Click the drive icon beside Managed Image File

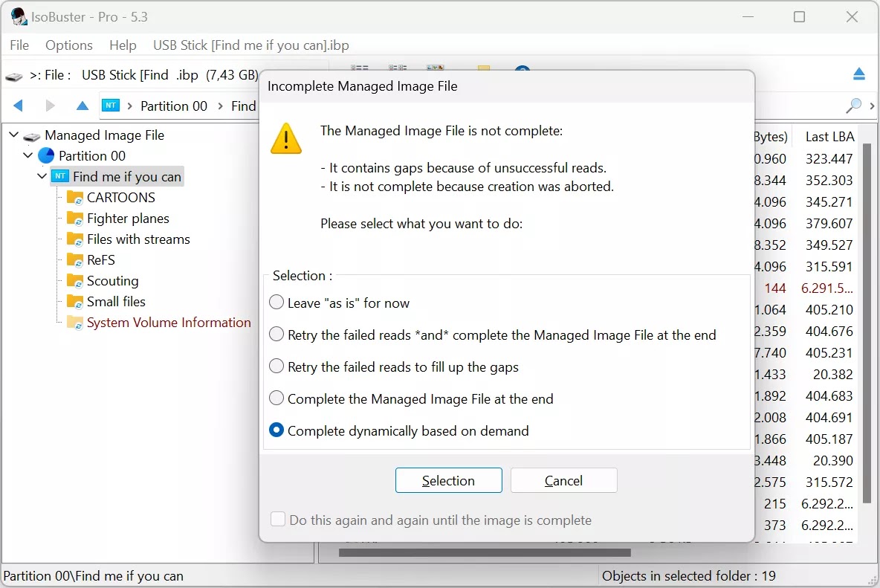click(x=30, y=135)
